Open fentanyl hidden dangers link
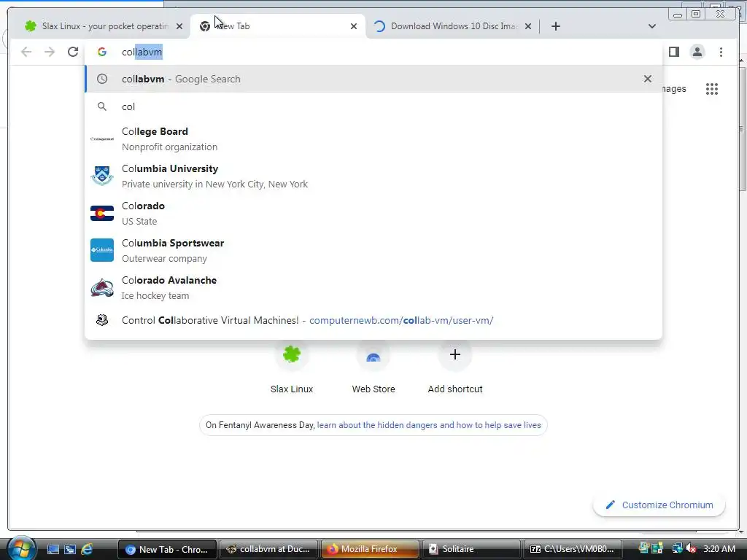 click(x=429, y=425)
